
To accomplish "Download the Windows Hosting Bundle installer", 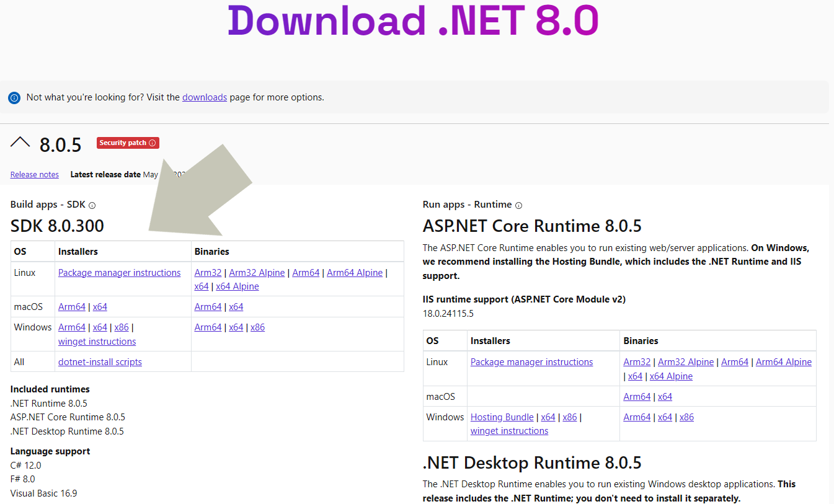I will click(x=502, y=417).
